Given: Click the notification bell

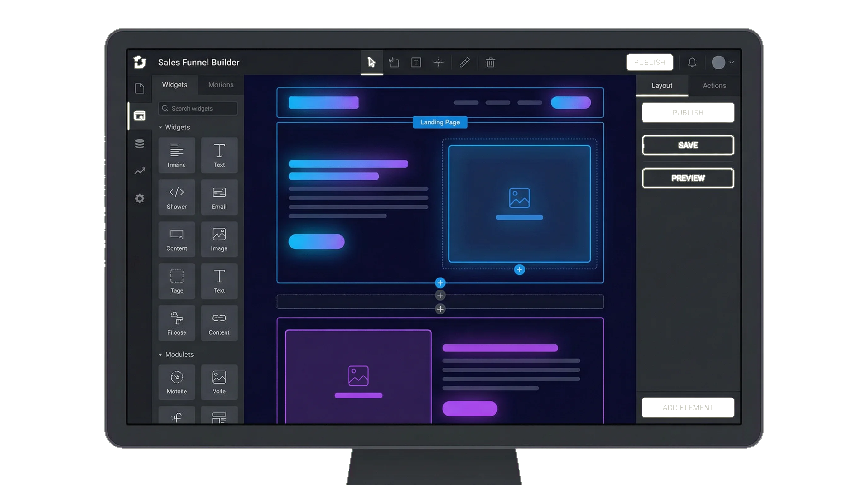Looking at the screenshot, I should click(x=692, y=62).
